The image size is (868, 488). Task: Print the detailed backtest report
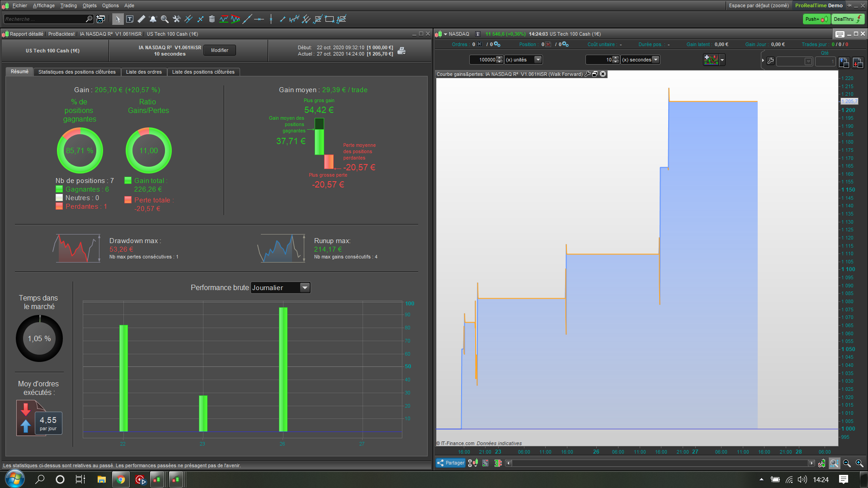click(401, 51)
